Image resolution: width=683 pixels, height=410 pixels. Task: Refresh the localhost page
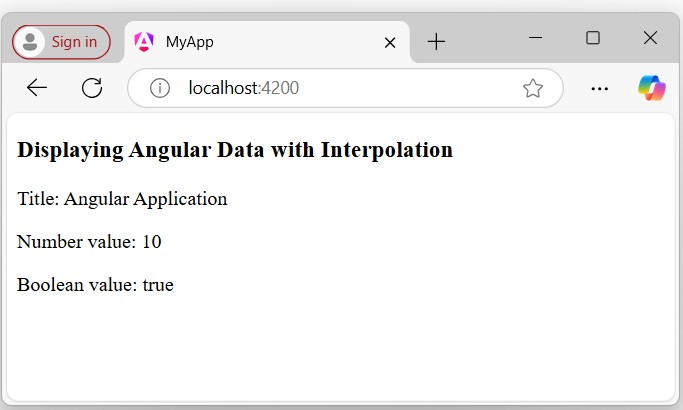(92, 88)
